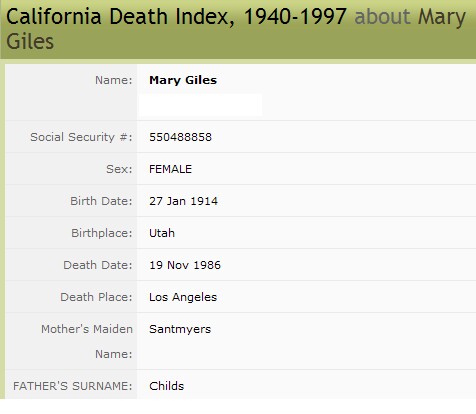Click the Social Security #: label
The image size is (476, 414).
click(x=81, y=137)
